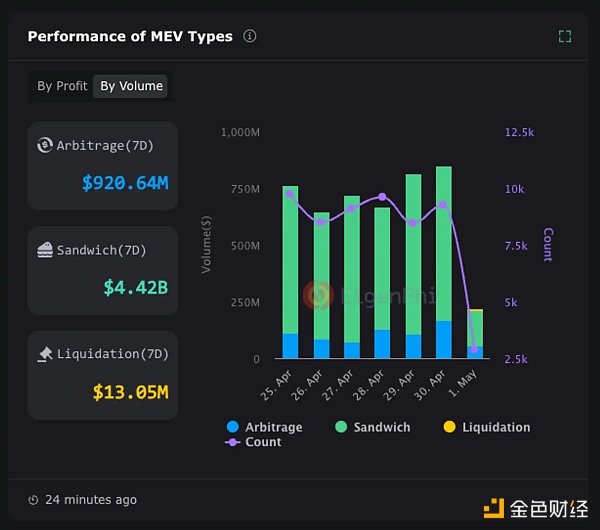The height and width of the screenshot is (530, 600).
Task: Click the 1. May count data point
Action: point(474,349)
